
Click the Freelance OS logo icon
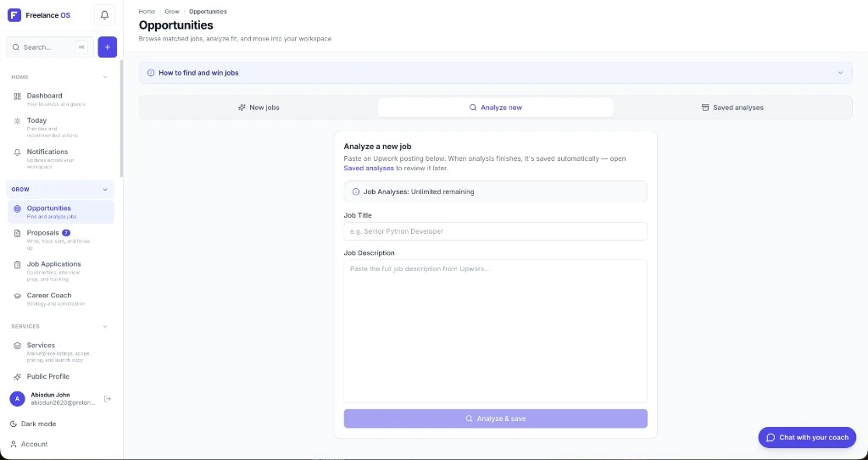pos(14,15)
